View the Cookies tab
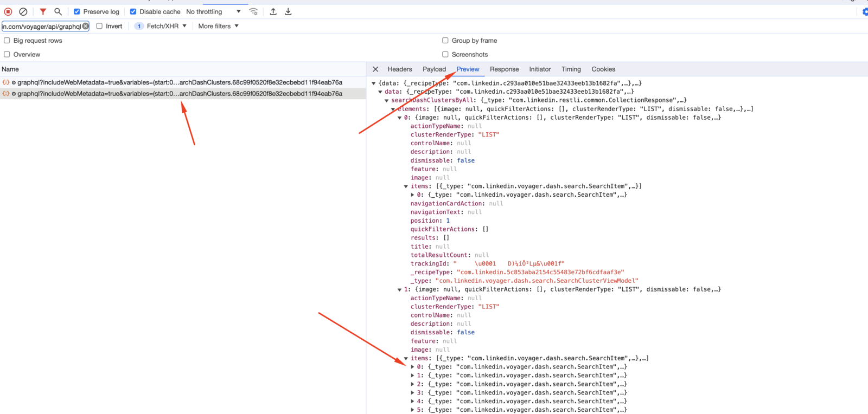The image size is (868, 414). click(x=603, y=69)
